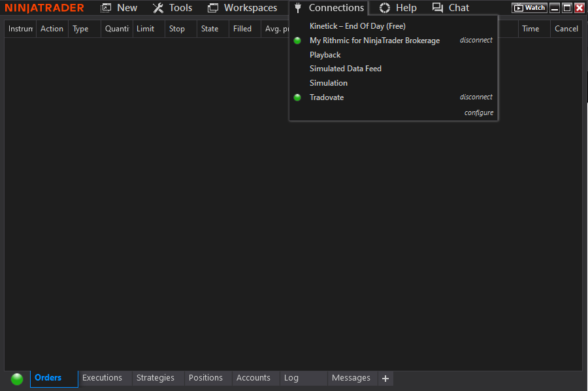Sort by the Limit column header
This screenshot has width=588, height=391.
[149, 29]
